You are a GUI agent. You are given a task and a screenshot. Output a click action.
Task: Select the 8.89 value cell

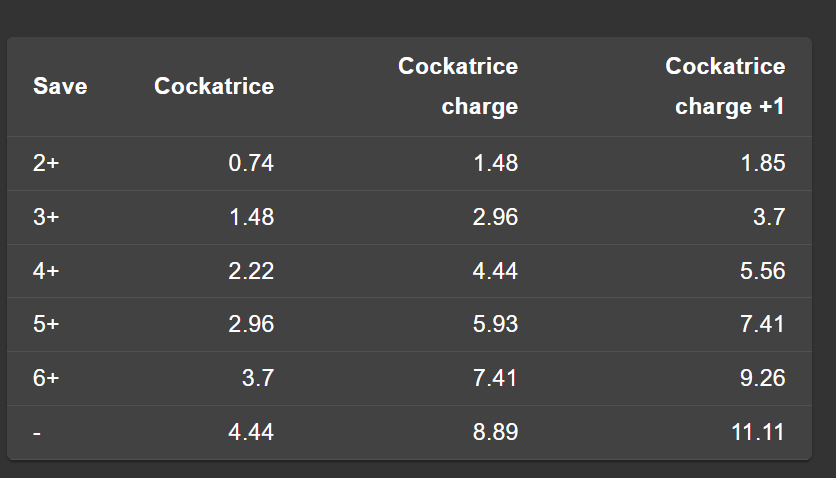tap(495, 432)
